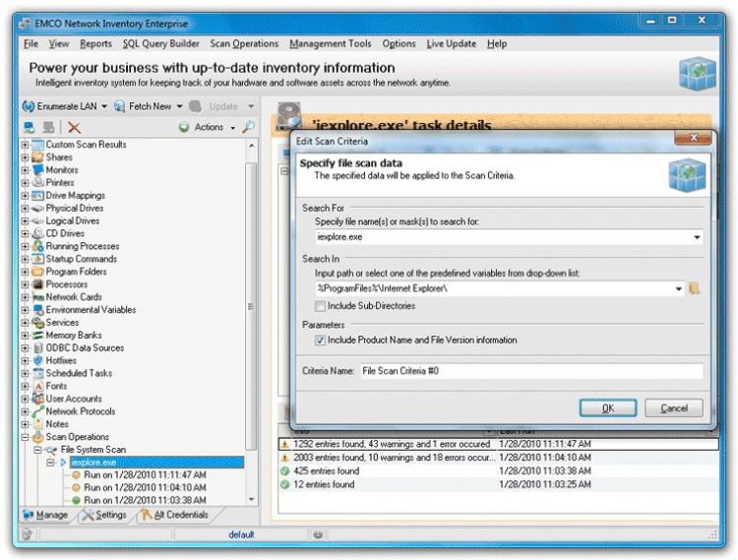This screenshot has height=560, width=738.
Task: Click the status bar icon next to default
Action: [318, 534]
